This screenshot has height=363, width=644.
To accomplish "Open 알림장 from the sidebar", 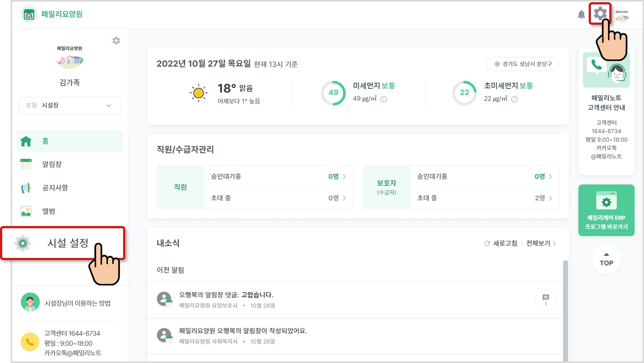I will tap(52, 164).
